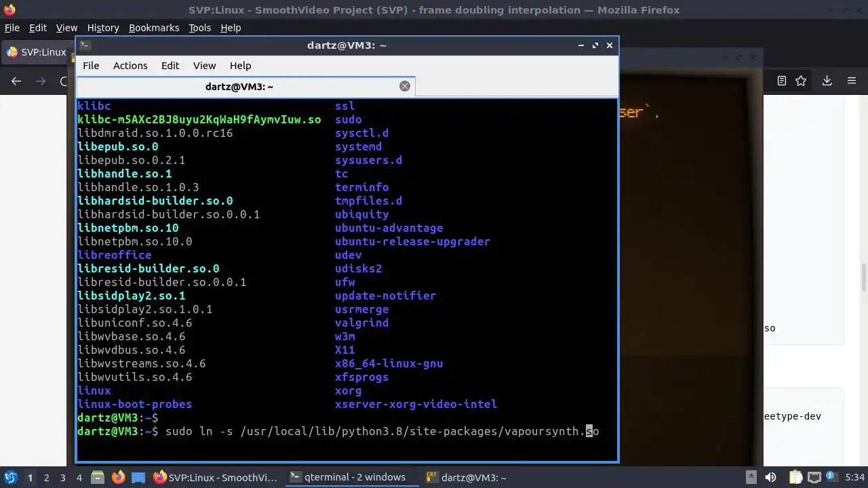Open volume control tray icon
This screenshot has height=488, width=868.
click(x=770, y=477)
